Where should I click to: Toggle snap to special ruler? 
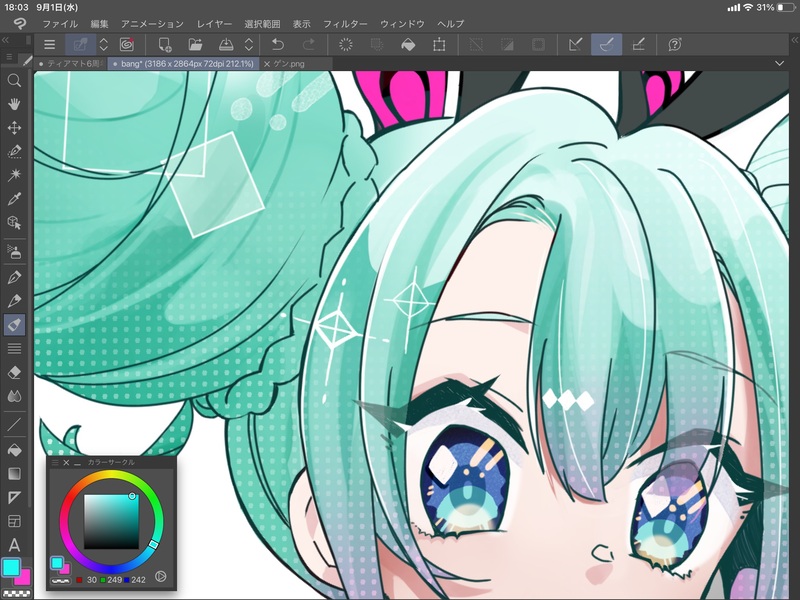[x=606, y=45]
